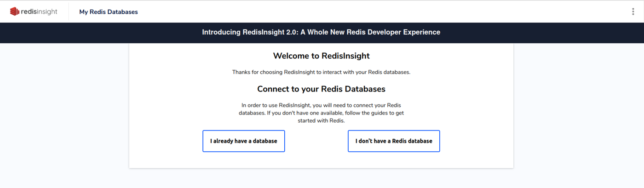Image resolution: width=644 pixels, height=188 pixels.
Task: Click the redisinsight wordmark text
Action: (x=40, y=11)
